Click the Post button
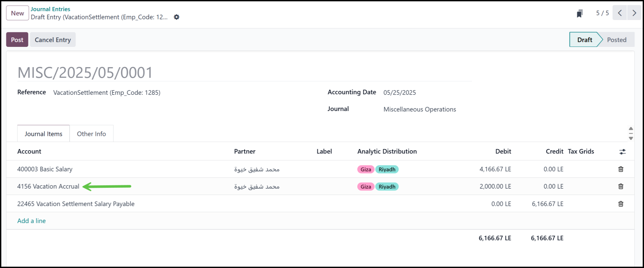 click(x=17, y=40)
